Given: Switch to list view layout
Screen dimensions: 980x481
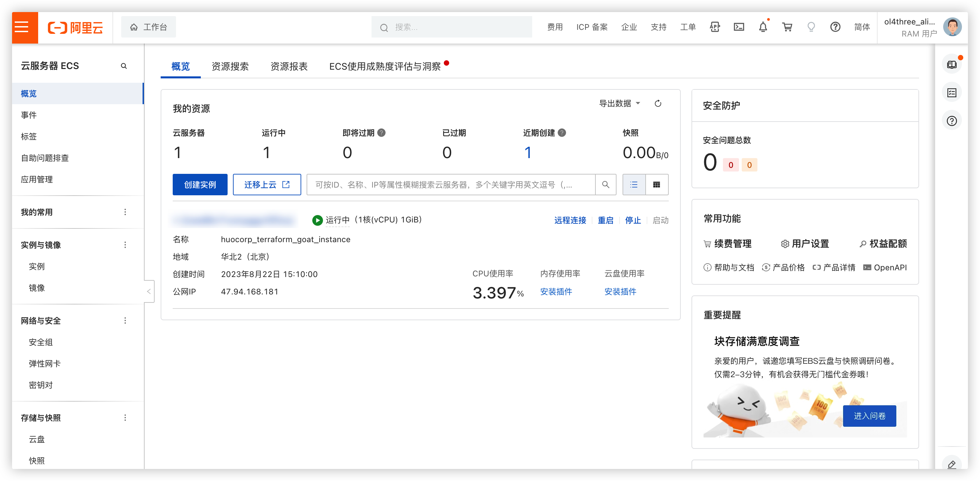Looking at the screenshot, I should click(x=634, y=185).
